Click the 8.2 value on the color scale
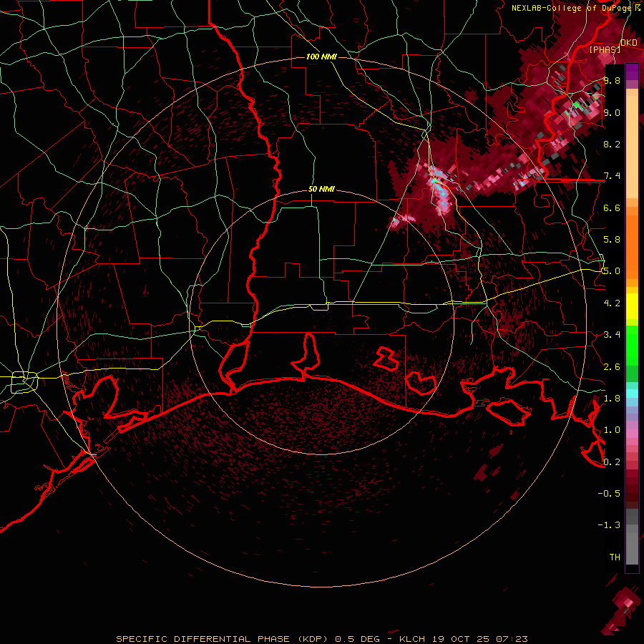 [612, 144]
